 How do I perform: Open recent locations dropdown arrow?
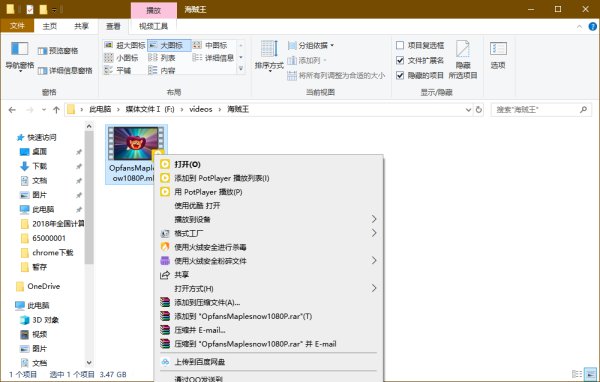[x=44, y=110]
